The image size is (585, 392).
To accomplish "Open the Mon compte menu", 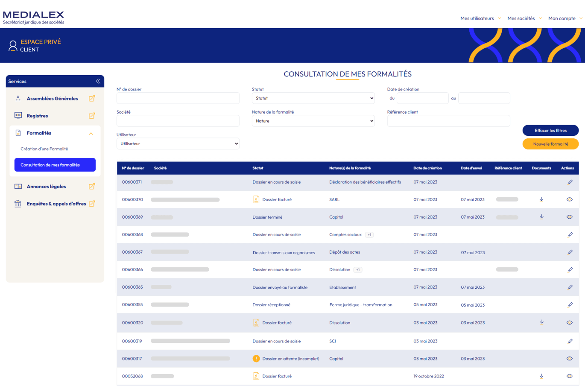I will point(562,18).
